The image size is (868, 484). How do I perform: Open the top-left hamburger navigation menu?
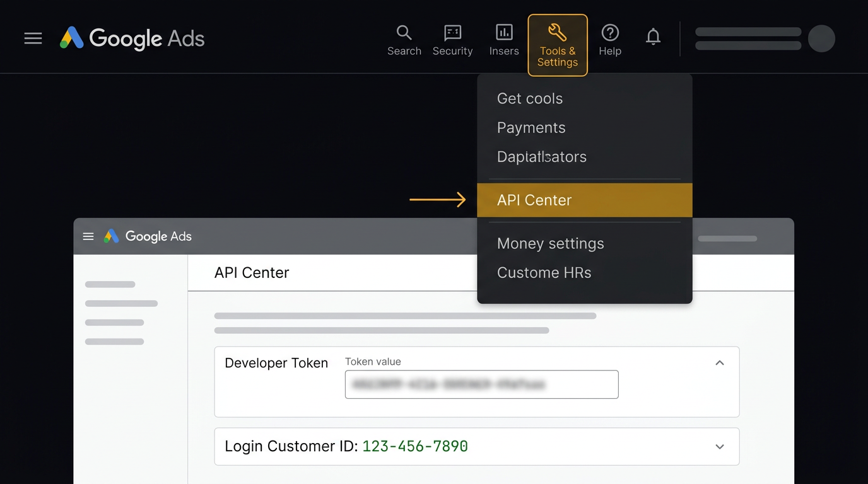pyautogui.click(x=33, y=38)
